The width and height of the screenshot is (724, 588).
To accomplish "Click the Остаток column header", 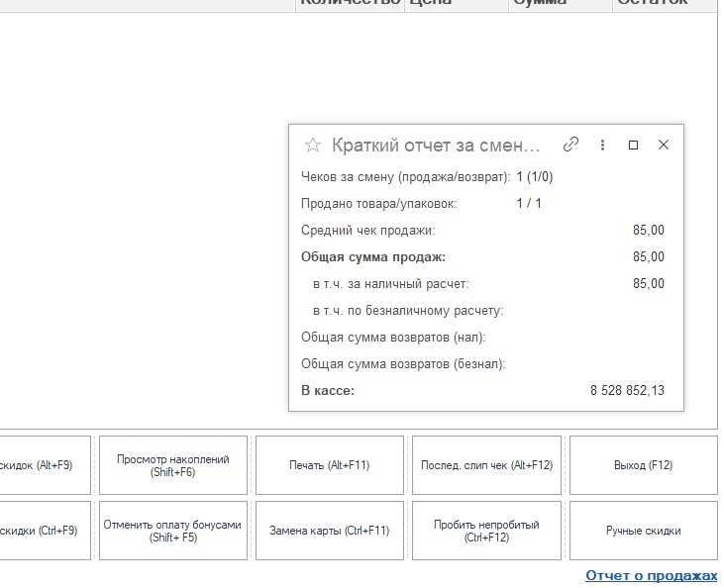I will coord(665,4).
